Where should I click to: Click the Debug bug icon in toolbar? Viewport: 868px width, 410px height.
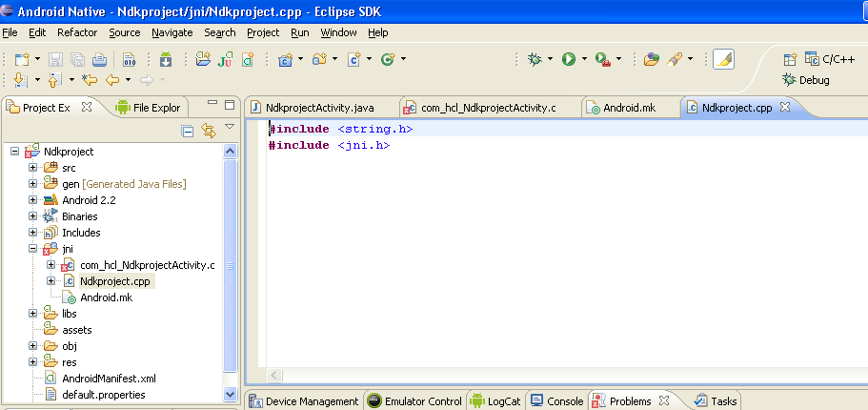535,59
